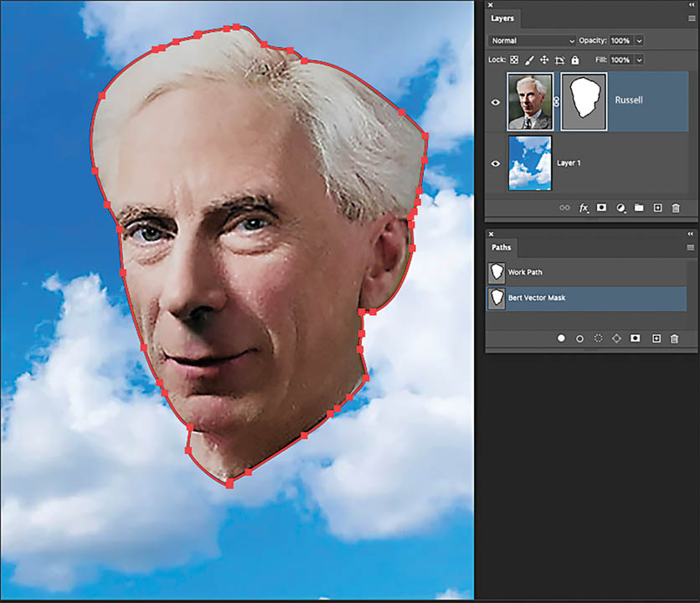Hide the Russell layer
Image resolution: width=700 pixels, height=603 pixels.
click(x=496, y=102)
